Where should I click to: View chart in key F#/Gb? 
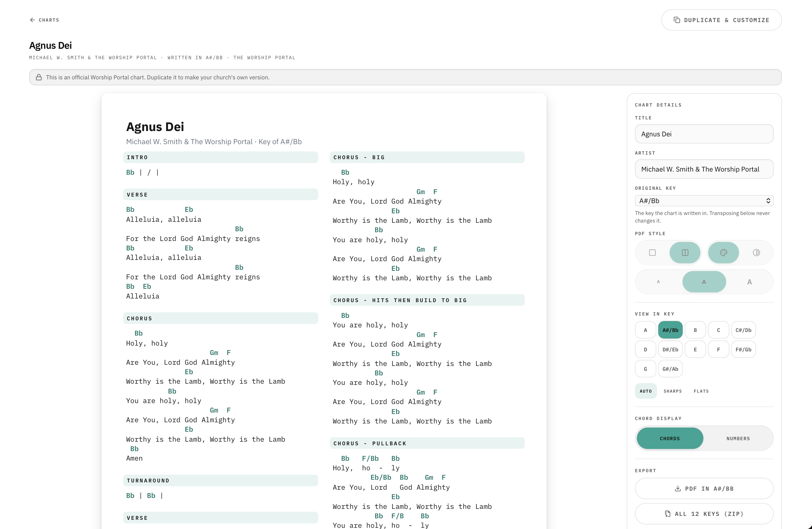point(743,349)
